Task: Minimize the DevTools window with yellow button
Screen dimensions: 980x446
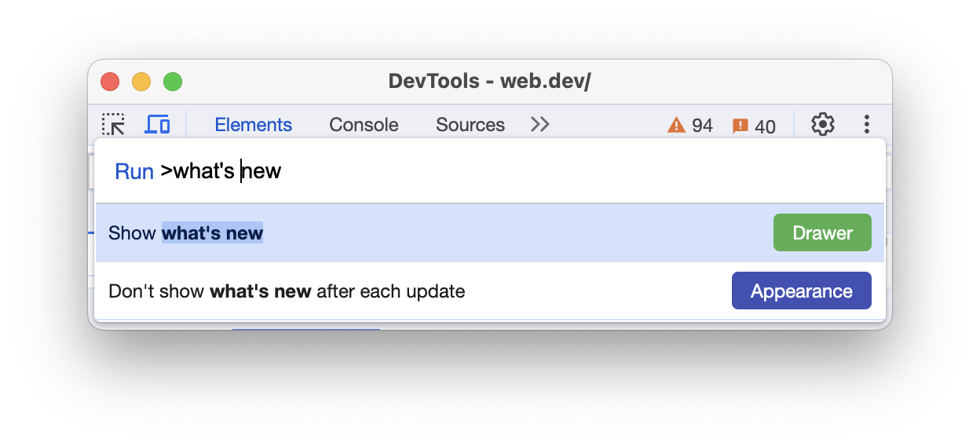Action: click(141, 82)
